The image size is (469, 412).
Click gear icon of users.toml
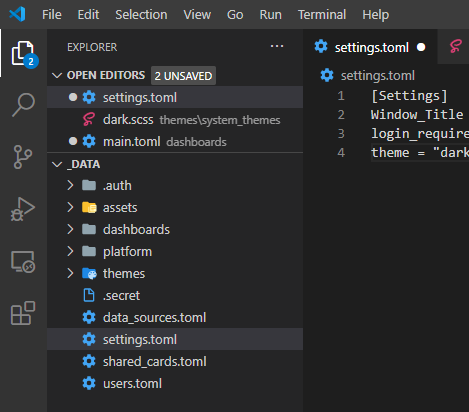(x=89, y=383)
